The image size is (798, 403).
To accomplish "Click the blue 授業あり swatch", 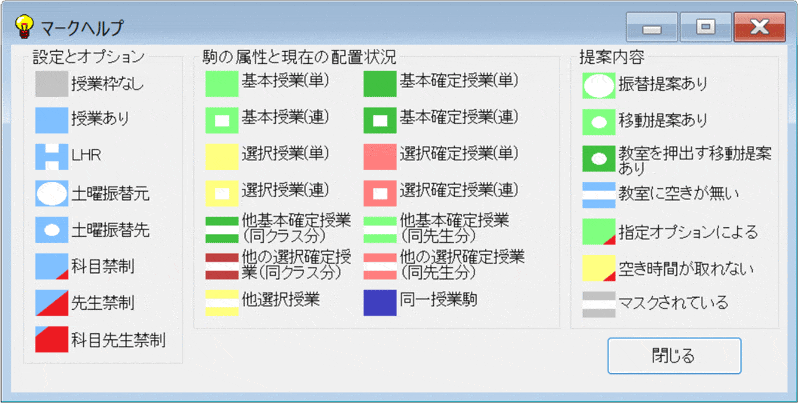I will click(x=51, y=120).
